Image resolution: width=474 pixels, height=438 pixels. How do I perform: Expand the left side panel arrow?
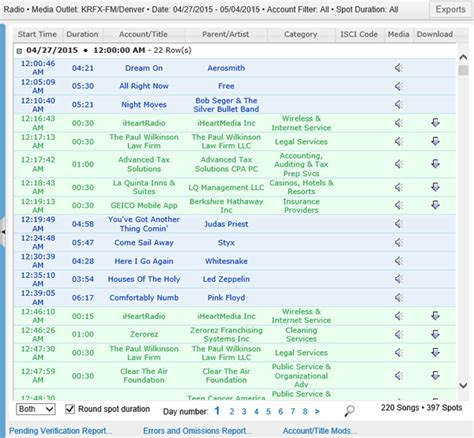tap(3, 232)
